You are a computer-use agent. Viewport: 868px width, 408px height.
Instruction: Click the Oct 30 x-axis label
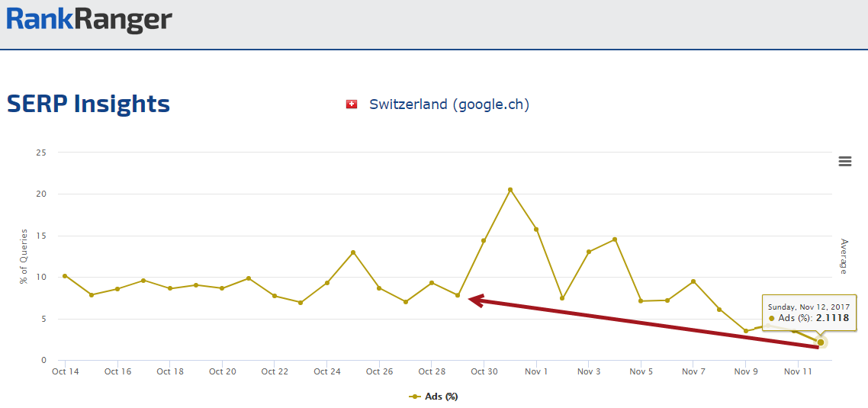[x=484, y=372]
